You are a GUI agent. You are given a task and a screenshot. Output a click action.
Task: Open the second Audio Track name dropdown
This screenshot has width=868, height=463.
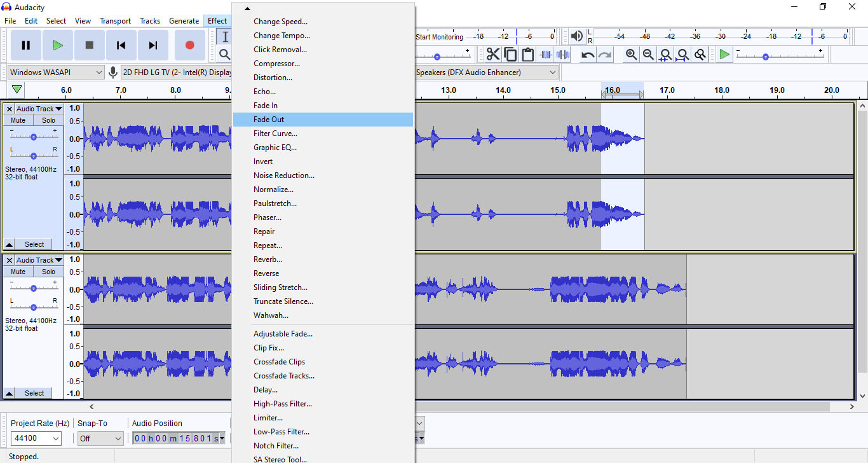pos(39,260)
